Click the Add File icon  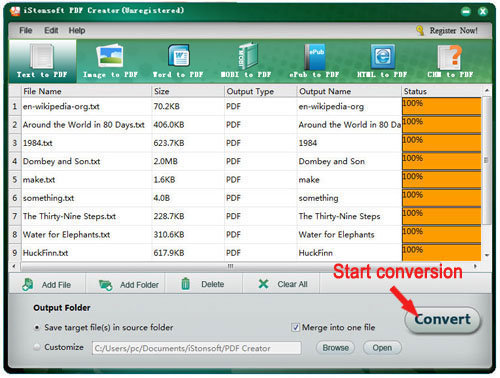tap(28, 285)
